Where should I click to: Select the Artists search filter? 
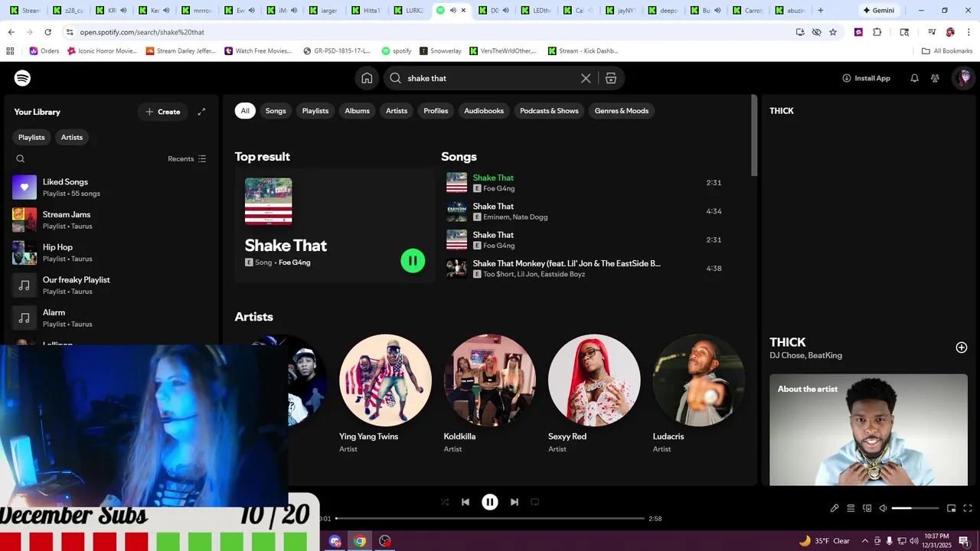(397, 111)
